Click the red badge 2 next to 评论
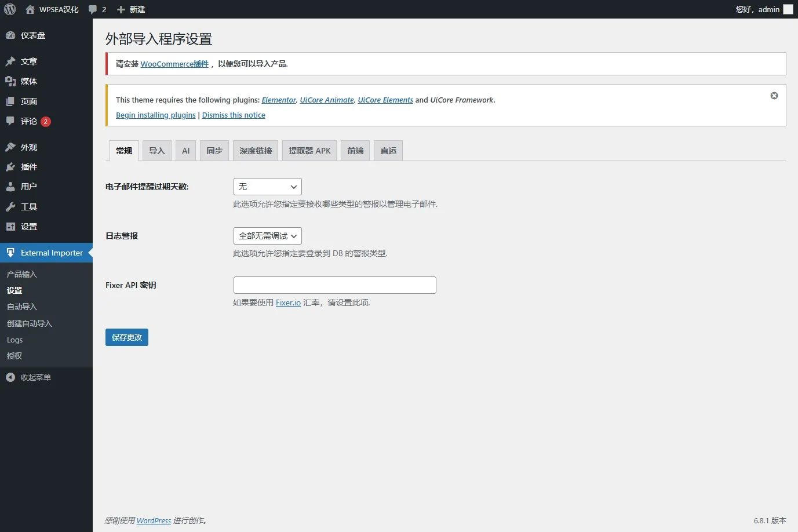Viewport: 798px width, 532px height. (46, 122)
